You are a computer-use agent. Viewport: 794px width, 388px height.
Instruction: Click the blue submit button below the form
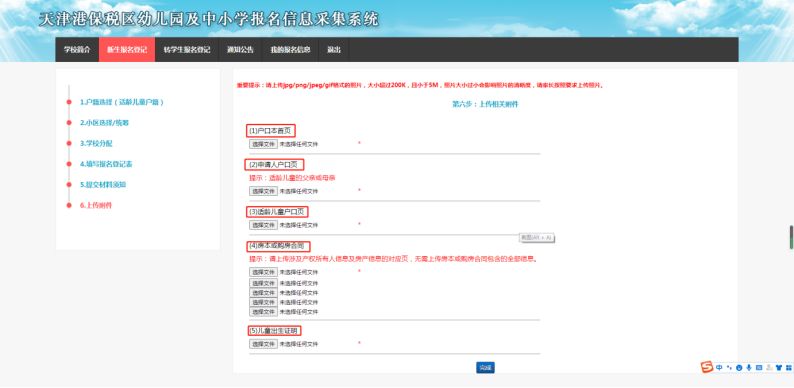coord(485,368)
